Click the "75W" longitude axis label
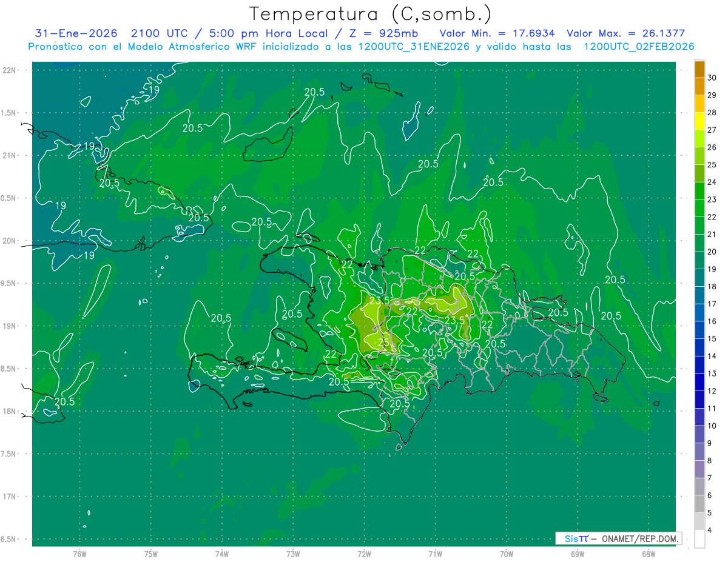 click(x=150, y=554)
